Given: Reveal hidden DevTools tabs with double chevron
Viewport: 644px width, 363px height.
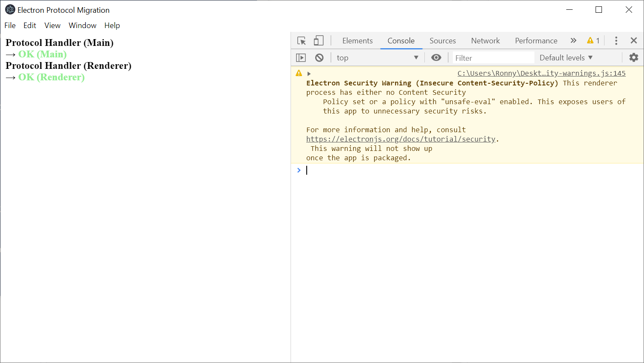Looking at the screenshot, I should coord(573,40).
